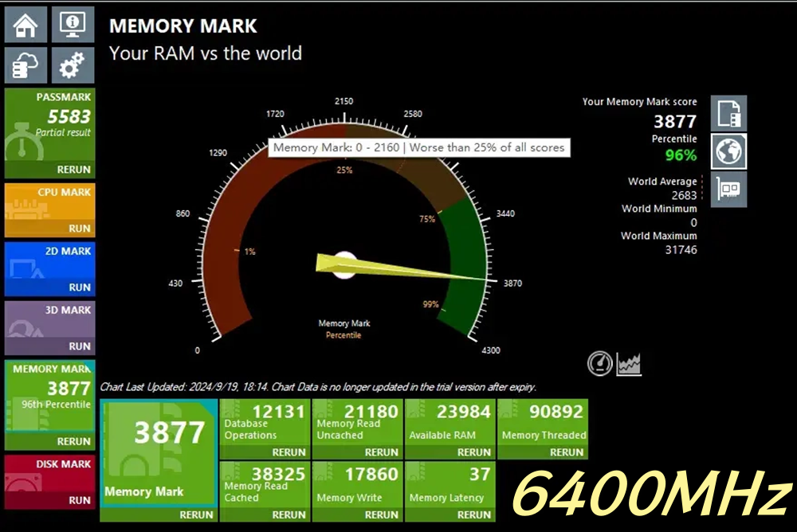Run the 3D Mark test
Image resolution: width=797 pixels, height=532 pixels.
pos(80,346)
